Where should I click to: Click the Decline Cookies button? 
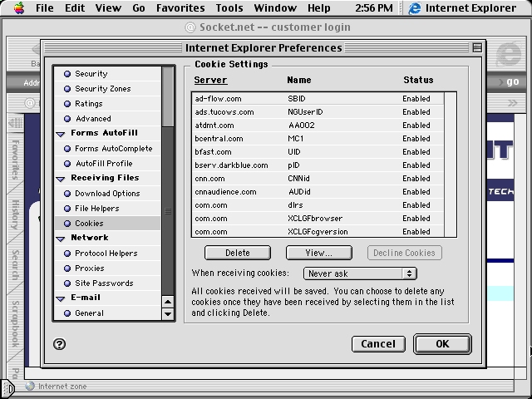[404, 253]
